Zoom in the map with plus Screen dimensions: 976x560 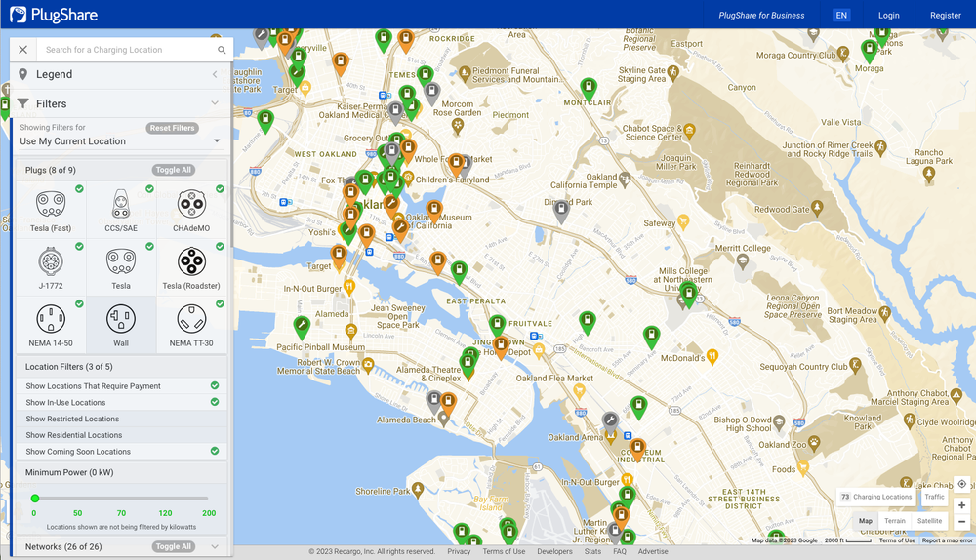pos(961,505)
